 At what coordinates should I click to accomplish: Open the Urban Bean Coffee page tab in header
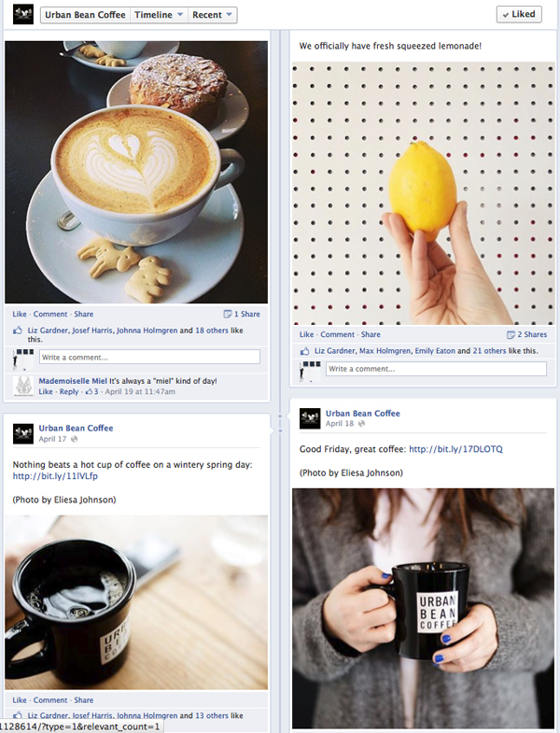click(x=85, y=15)
